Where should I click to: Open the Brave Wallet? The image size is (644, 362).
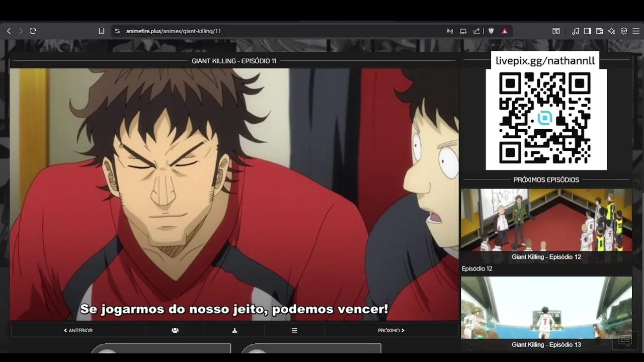click(600, 31)
